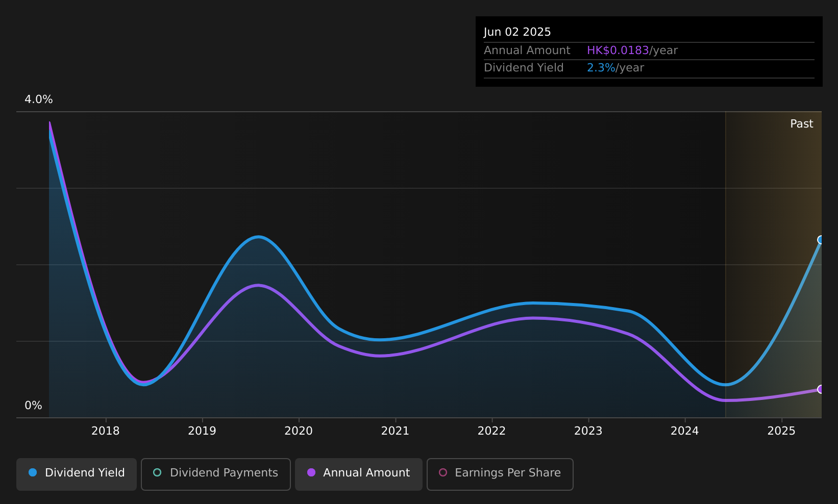838x504 pixels.
Task: Click the 2025 x-axis label
Action: [782, 431]
